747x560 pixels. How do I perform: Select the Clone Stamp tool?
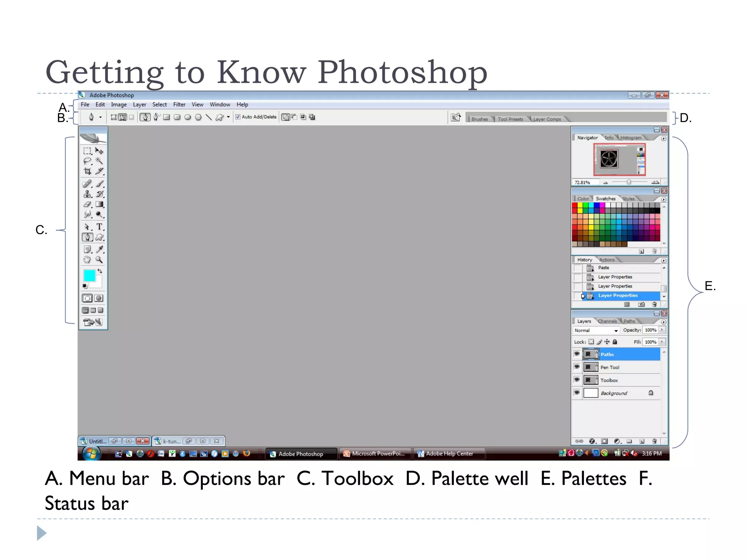[87, 194]
